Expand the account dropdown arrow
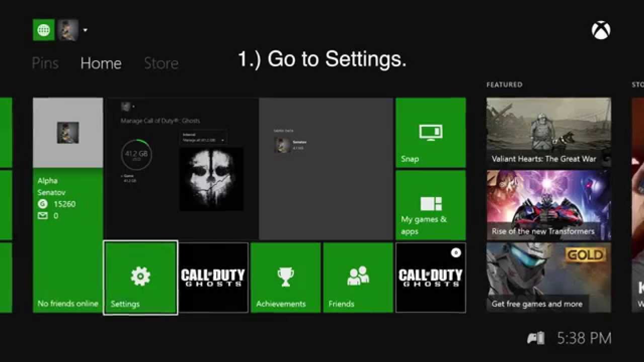This screenshot has width=644, height=362. click(85, 30)
